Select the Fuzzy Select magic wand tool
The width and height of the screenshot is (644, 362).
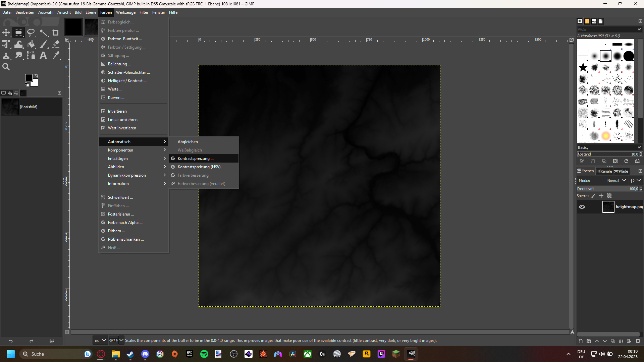click(x=44, y=33)
